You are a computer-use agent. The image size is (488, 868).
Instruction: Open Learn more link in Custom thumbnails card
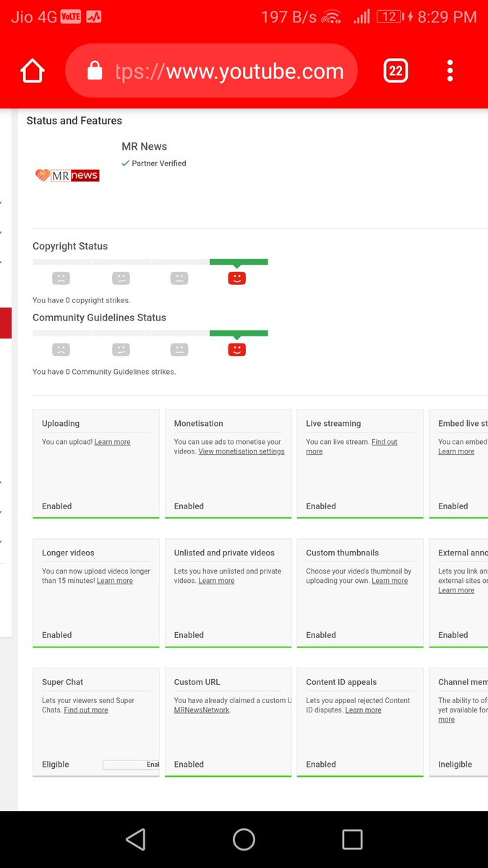coord(390,581)
